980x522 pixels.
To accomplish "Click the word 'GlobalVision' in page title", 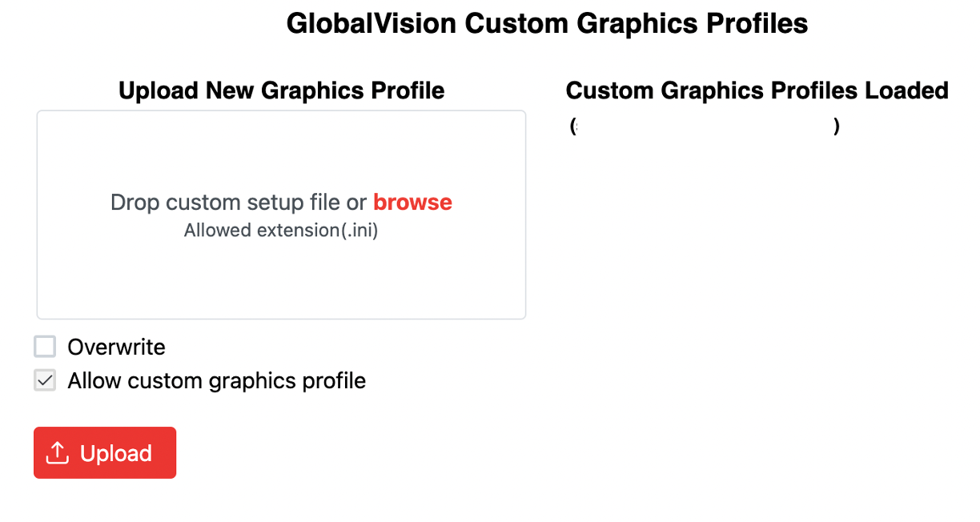I will (x=372, y=24).
